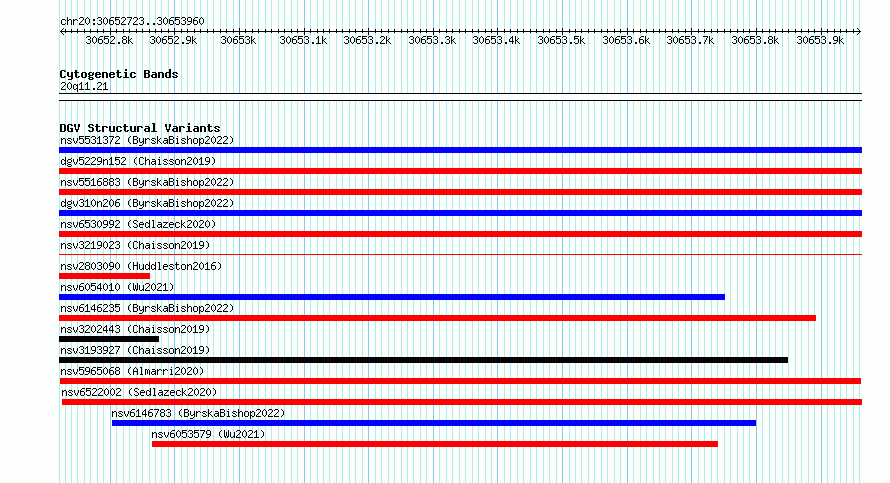Click the chr20:30652723..30653960 coordinate label
The width and height of the screenshot is (890, 483).
[x=132, y=21]
